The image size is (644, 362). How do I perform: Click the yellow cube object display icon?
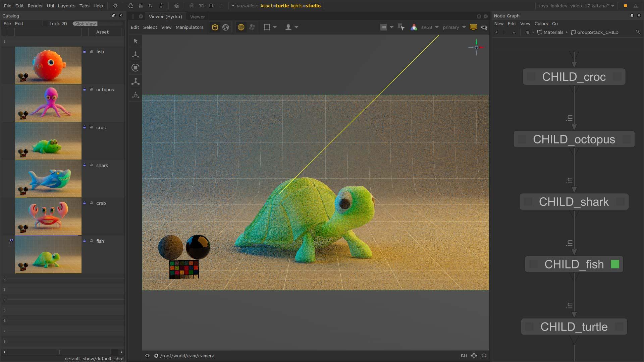[215, 27]
